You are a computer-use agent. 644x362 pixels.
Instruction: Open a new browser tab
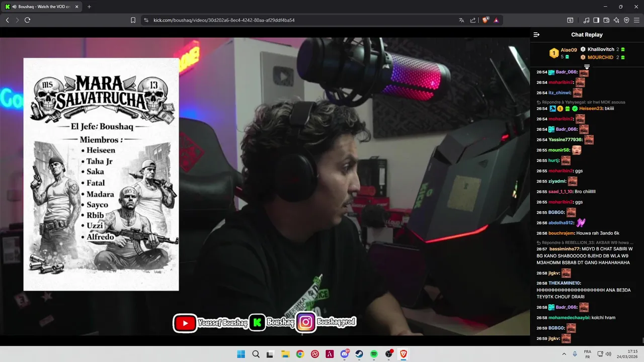tap(89, 7)
